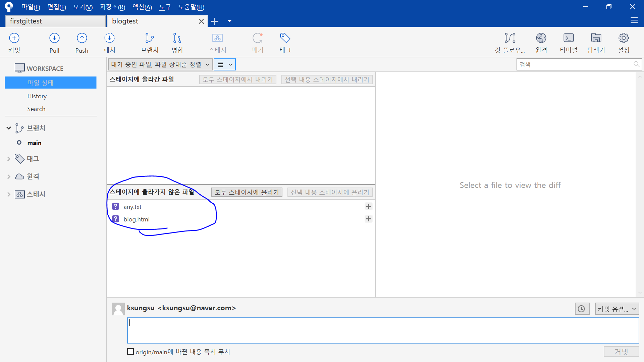Open the Actions (액션) menu
This screenshot has width=644, height=362.
click(x=142, y=7)
